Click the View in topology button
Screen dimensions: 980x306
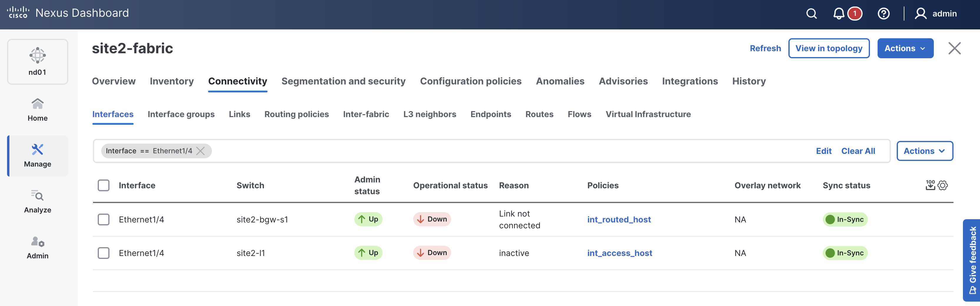(x=829, y=48)
